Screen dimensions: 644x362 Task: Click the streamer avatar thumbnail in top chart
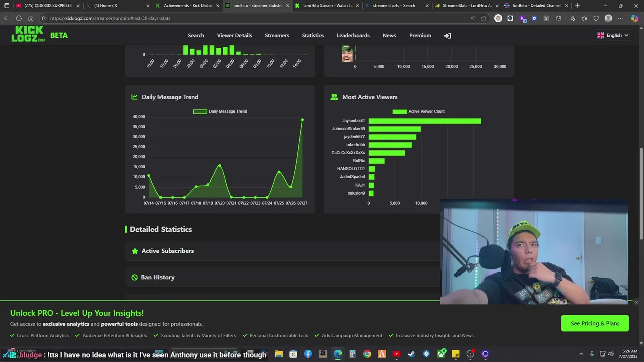pyautogui.click(x=347, y=54)
